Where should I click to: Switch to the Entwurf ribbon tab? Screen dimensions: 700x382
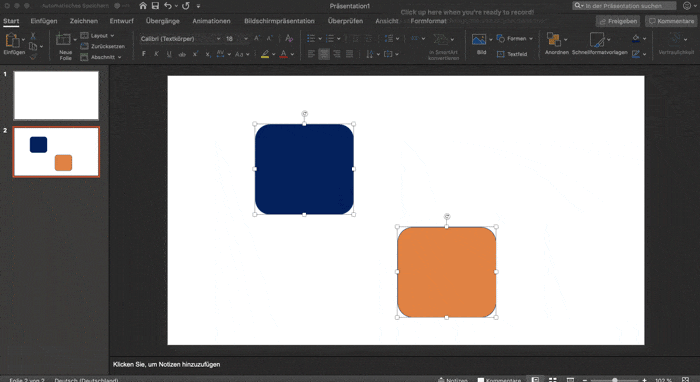click(x=121, y=21)
